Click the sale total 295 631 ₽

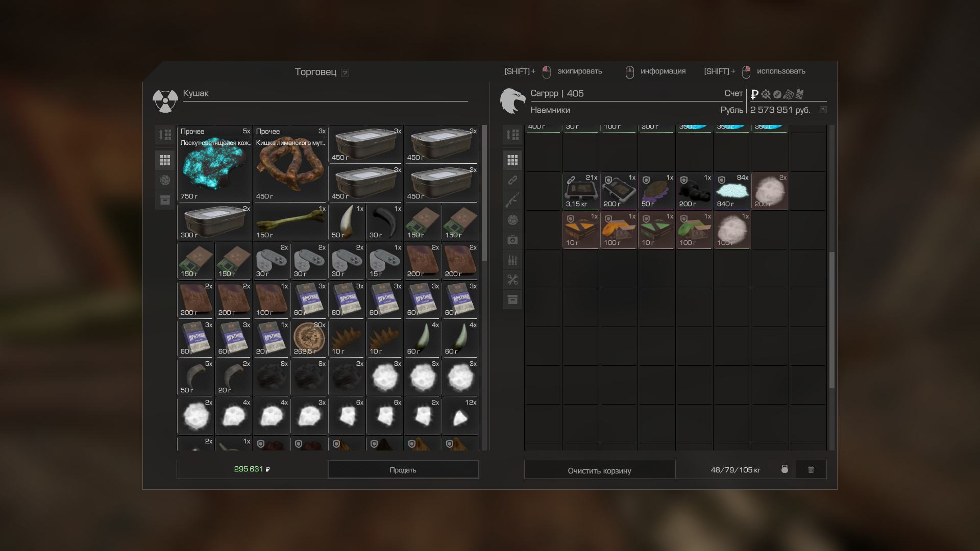tap(252, 469)
